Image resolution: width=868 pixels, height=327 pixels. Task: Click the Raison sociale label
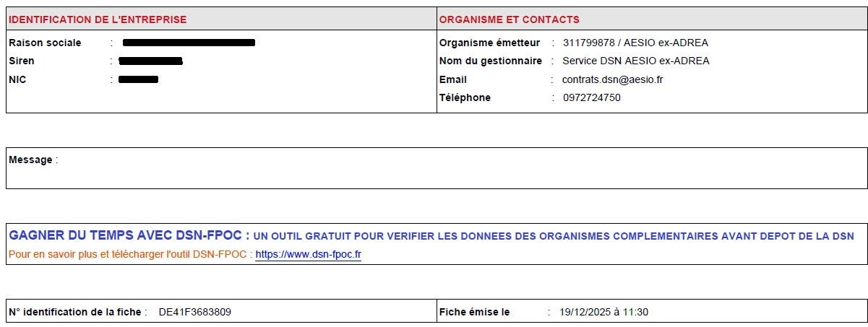[x=45, y=43]
